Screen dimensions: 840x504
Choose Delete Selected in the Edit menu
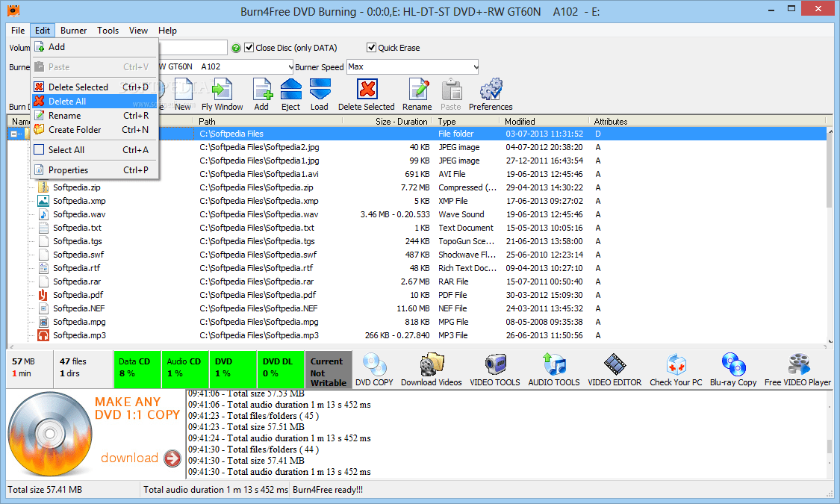coord(95,87)
